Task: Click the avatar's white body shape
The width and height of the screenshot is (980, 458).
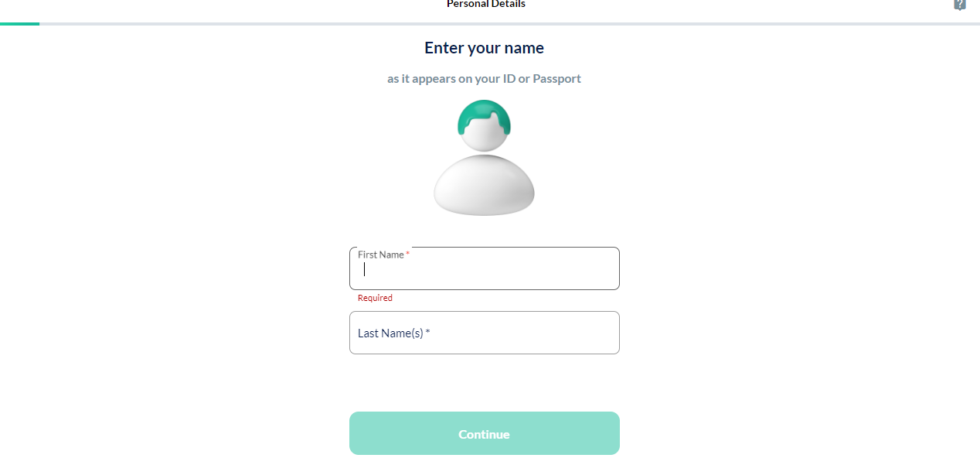Action: [x=484, y=185]
